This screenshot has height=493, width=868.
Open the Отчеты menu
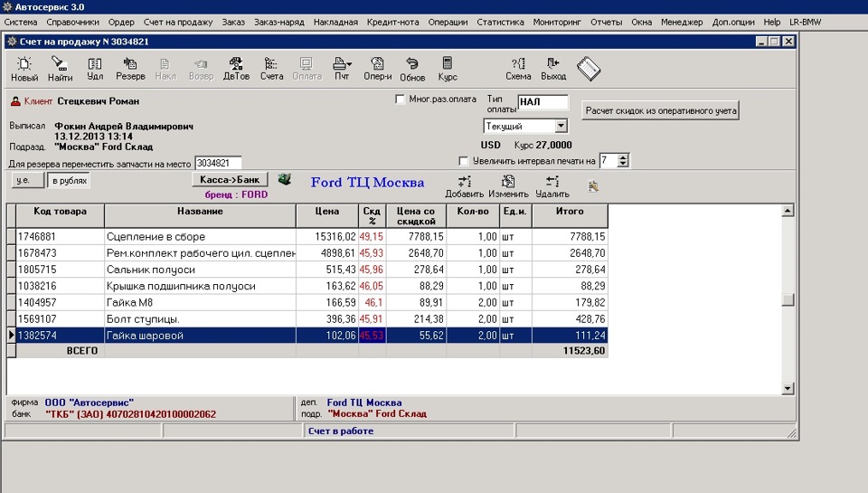click(x=606, y=22)
